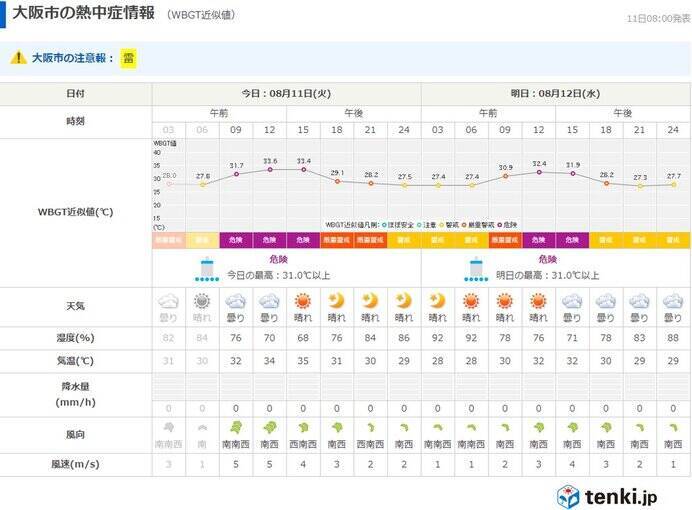Click tomorrow's 24:00 yellow 警戒 cell

673,240
